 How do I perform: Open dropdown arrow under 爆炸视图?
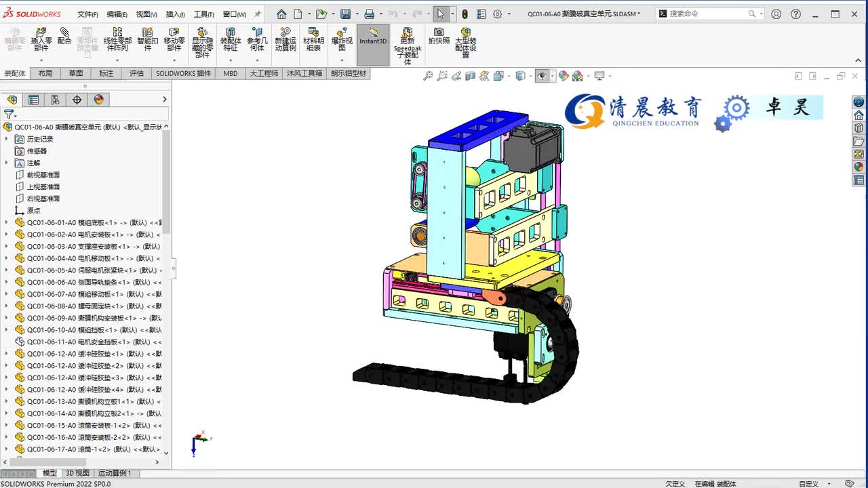(342, 60)
